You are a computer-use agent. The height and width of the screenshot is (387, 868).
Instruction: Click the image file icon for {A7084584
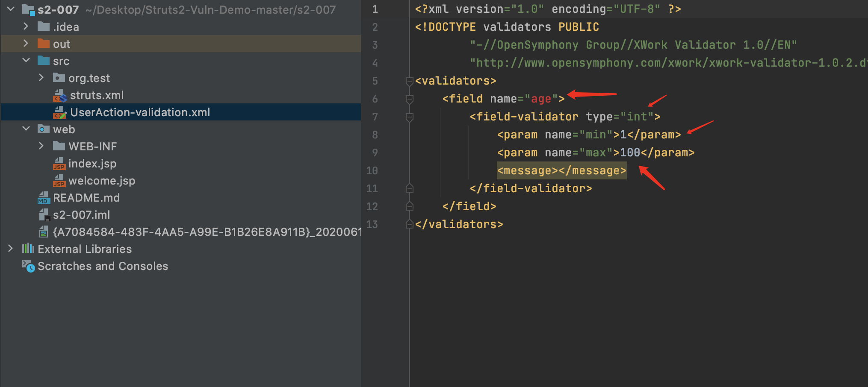point(44,232)
